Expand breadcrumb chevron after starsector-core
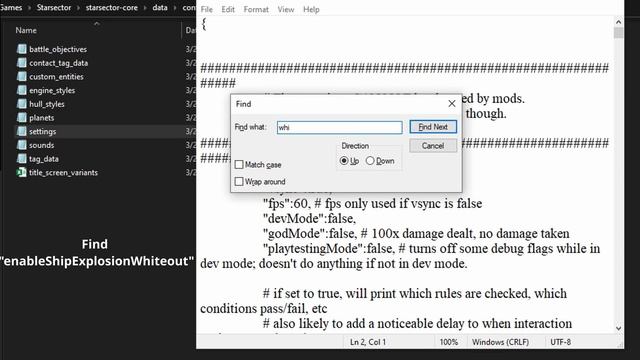Viewport: 640px width, 360px height. tap(145, 8)
